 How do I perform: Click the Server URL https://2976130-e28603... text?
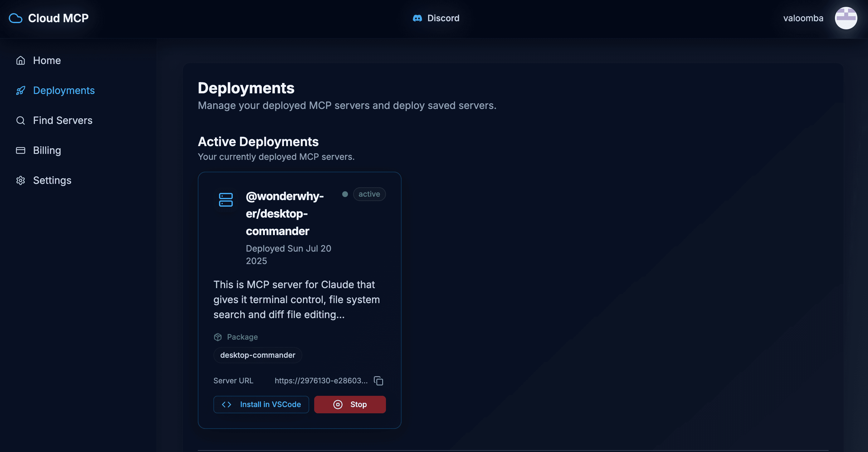321,381
